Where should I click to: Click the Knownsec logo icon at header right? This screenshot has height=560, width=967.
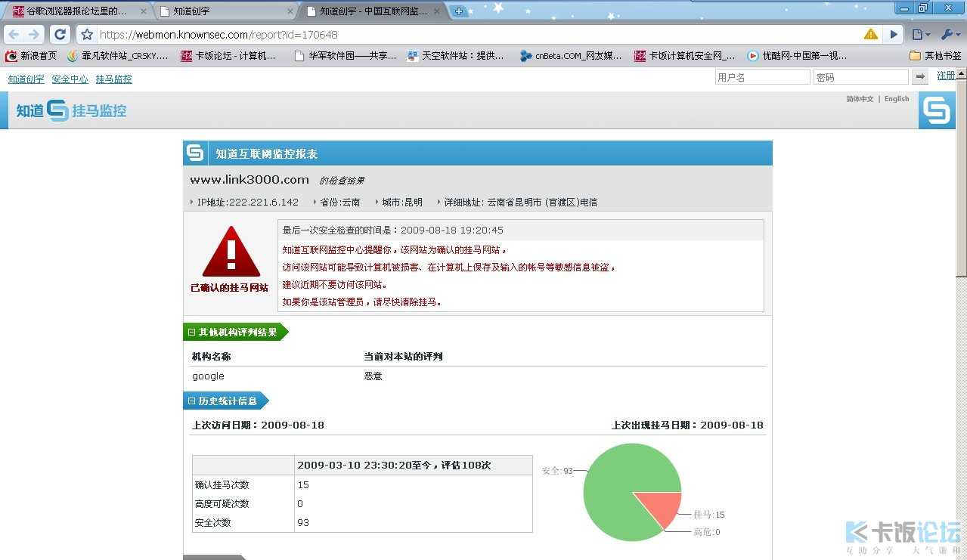click(x=937, y=110)
